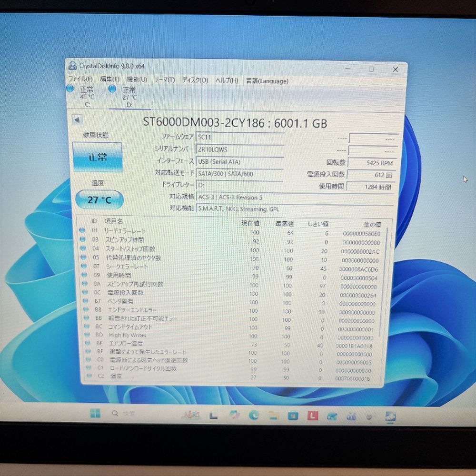Click the status dot for row 07 シークエラーレート
The width and height of the screenshot is (476, 476).
pos(84,266)
